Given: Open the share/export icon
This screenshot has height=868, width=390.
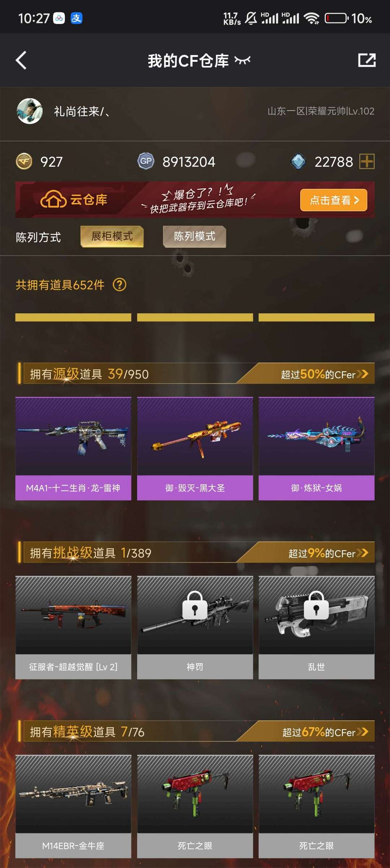Looking at the screenshot, I should 367,60.
